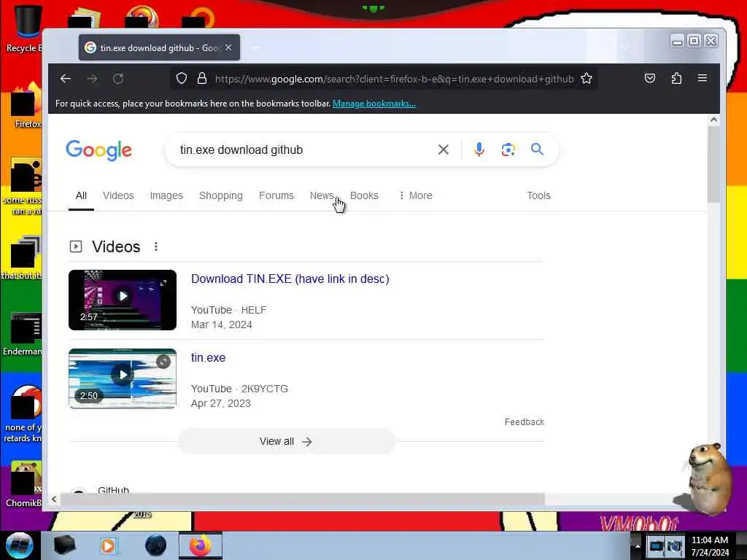
Task: Bookmark this page with the star icon
Action: pos(587,79)
